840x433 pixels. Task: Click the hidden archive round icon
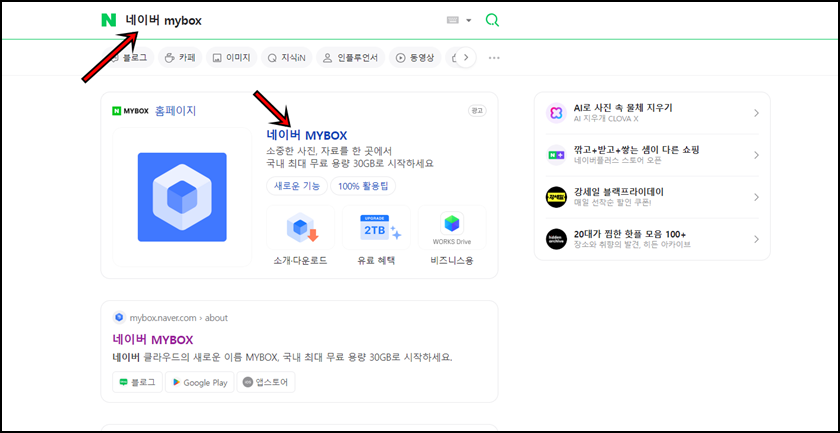(x=556, y=239)
